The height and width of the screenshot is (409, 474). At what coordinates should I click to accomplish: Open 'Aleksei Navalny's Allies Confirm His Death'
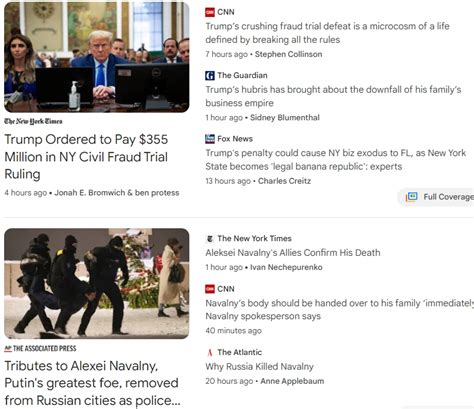(x=293, y=253)
